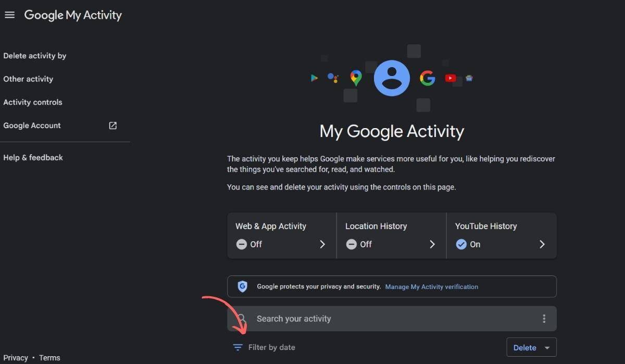Click the Google shield privacy icon
Viewport: 625px width, 364px height.
point(242,286)
